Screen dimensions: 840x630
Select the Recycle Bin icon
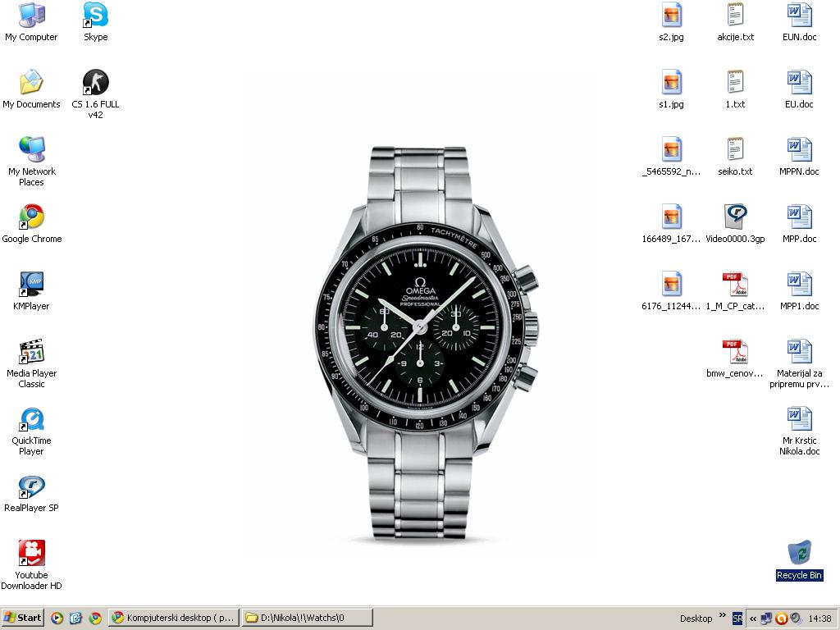tap(799, 554)
